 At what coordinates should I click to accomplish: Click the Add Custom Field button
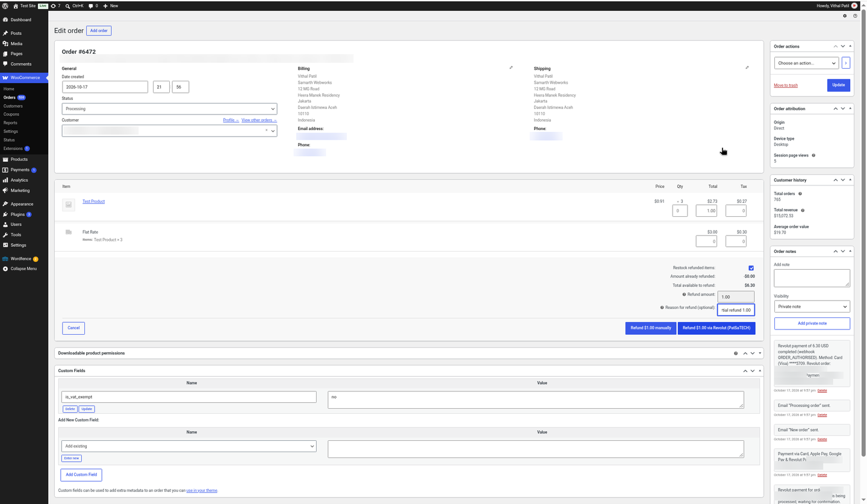point(81,474)
